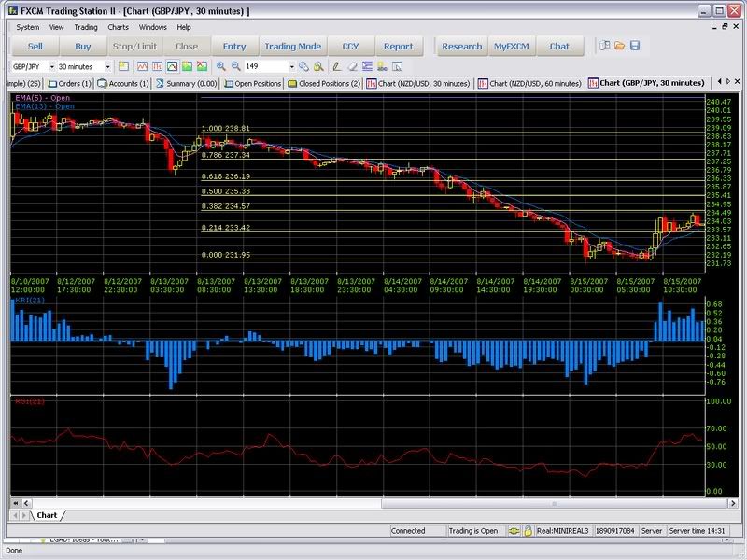This screenshot has width=747, height=560.
Task: Click the remove indicator icon
Action: tap(202, 66)
